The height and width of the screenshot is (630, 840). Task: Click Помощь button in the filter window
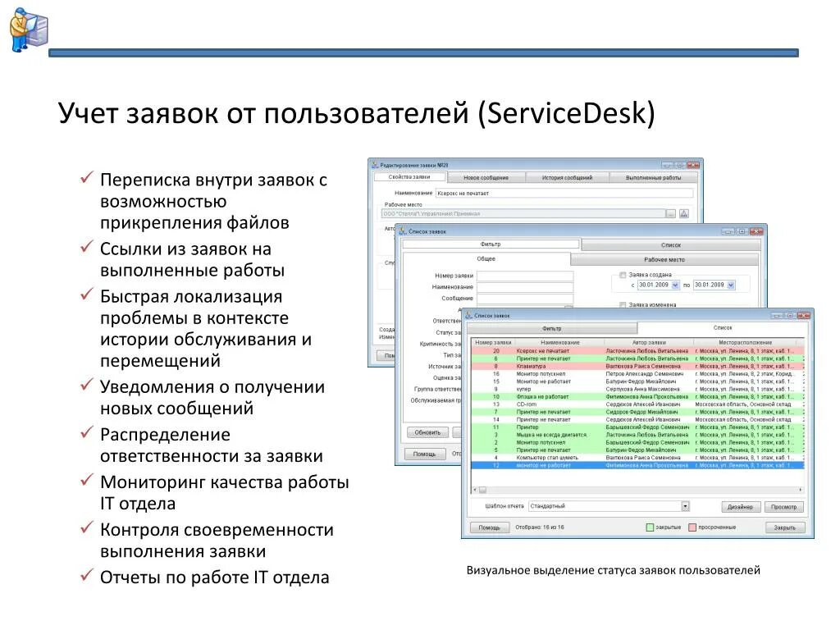424,454
